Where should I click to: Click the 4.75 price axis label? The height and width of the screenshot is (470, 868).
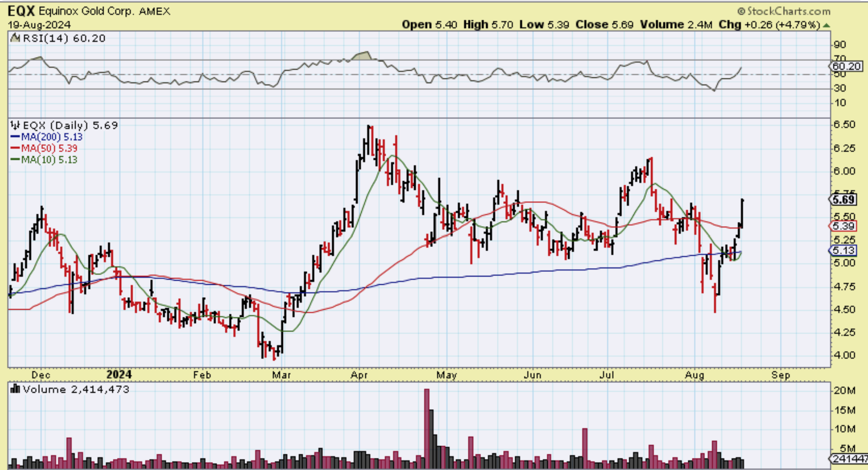tap(845, 287)
